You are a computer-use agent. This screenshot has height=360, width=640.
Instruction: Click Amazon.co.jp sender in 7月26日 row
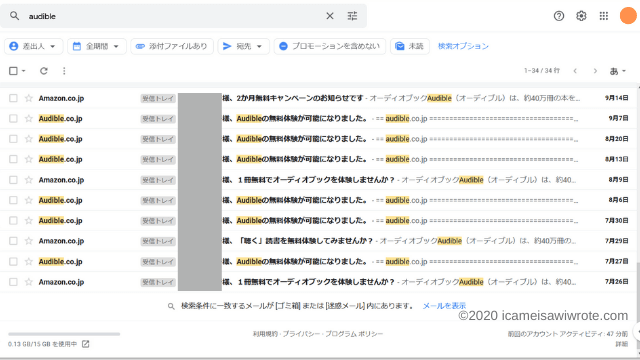pyautogui.click(x=61, y=282)
